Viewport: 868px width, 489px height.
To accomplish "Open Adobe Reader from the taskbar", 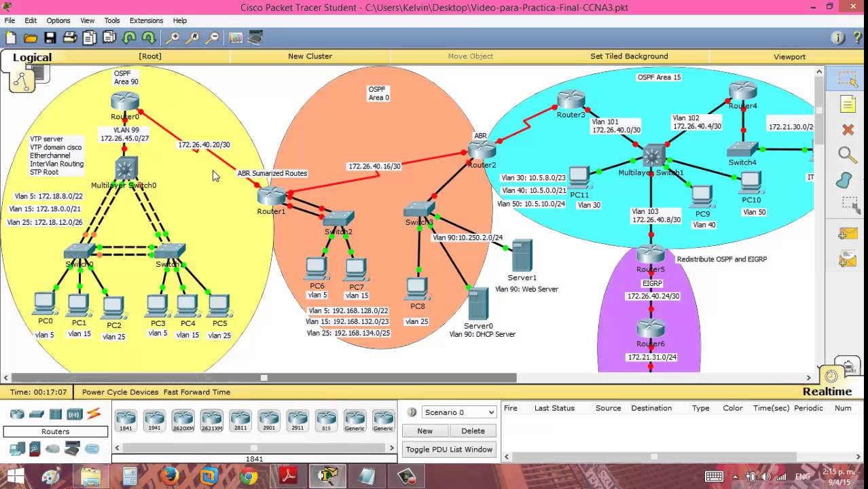I will pos(288,477).
